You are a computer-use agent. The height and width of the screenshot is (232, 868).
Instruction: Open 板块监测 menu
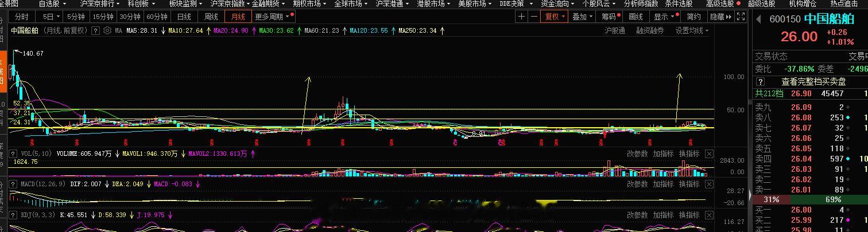coord(187,3)
